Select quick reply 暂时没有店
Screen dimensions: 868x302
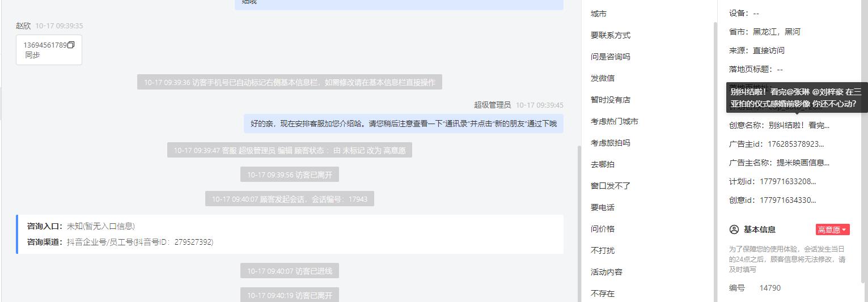coord(611,100)
